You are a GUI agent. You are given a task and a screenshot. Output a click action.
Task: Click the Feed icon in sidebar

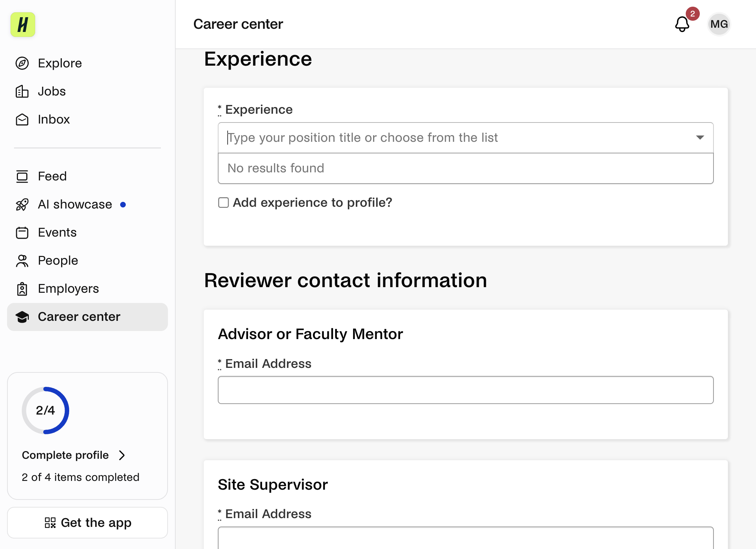tap(22, 176)
